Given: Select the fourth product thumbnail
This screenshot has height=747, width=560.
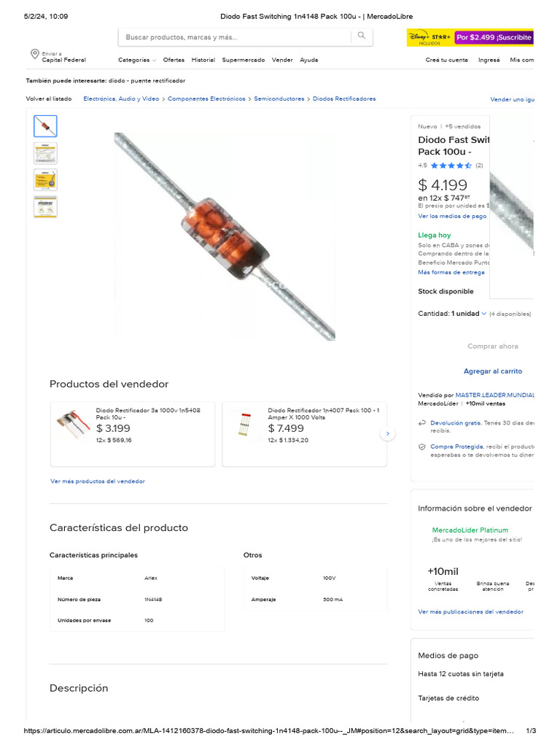Looking at the screenshot, I should pos(45,206).
